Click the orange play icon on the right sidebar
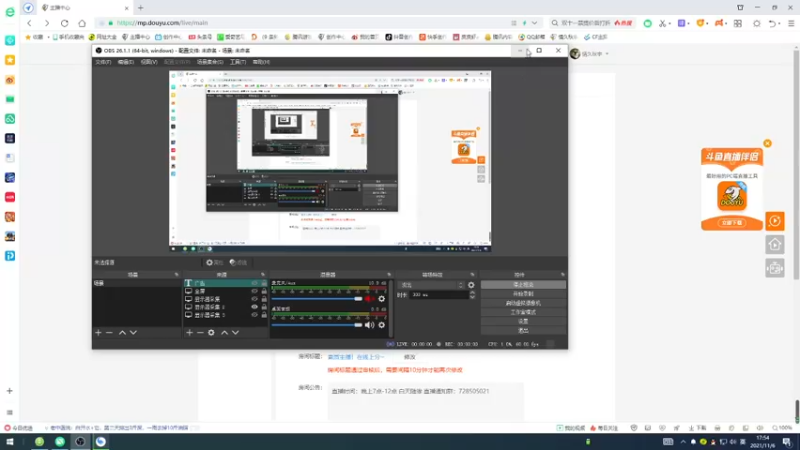 tap(775, 221)
